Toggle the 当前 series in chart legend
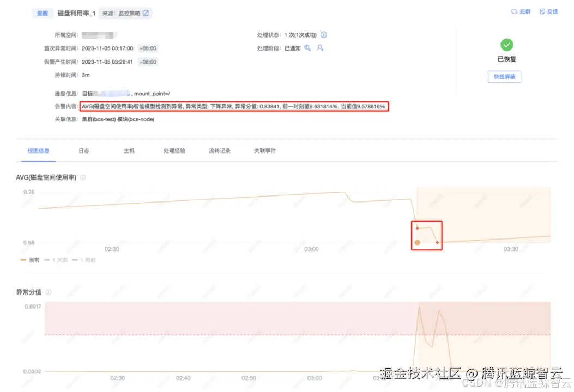The height and width of the screenshot is (392, 574). click(x=30, y=260)
